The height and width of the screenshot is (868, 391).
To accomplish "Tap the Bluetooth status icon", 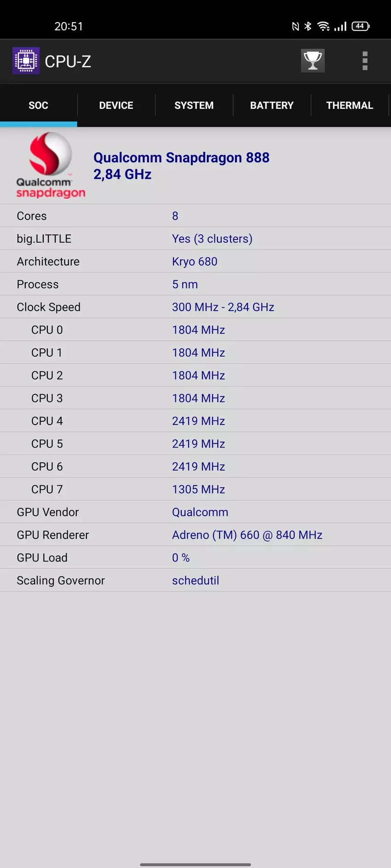I will pyautogui.click(x=308, y=26).
